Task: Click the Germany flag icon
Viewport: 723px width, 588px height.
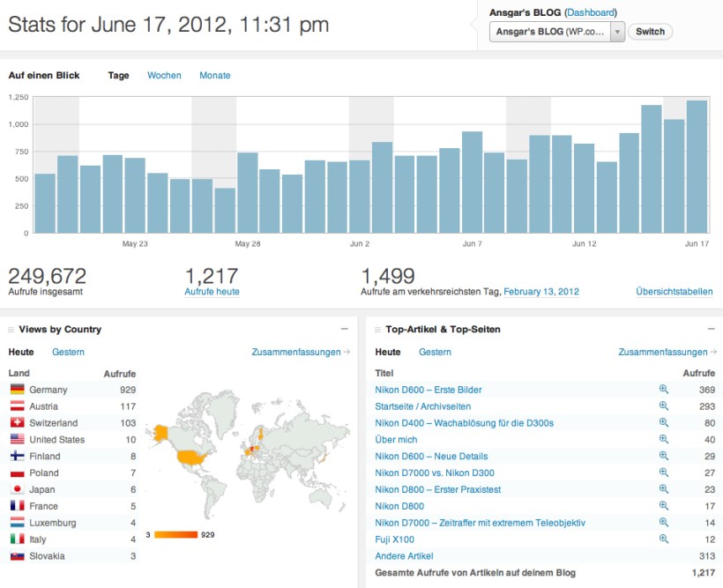Action: (x=18, y=390)
